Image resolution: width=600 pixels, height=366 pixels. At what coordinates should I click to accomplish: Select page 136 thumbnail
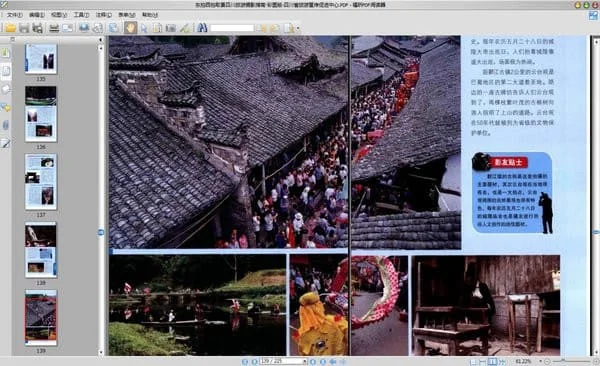tap(41, 114)
